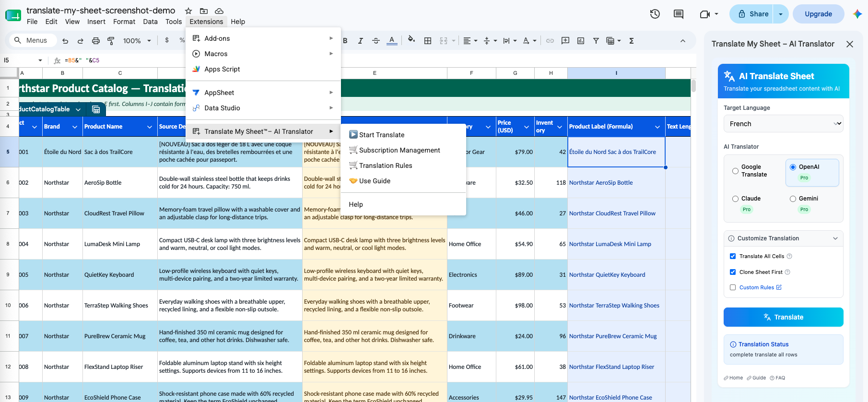The height and width of the screenshot is (402, 868).
Task: Click the undo arrow in the toolbar
Action: coord(65,41)
